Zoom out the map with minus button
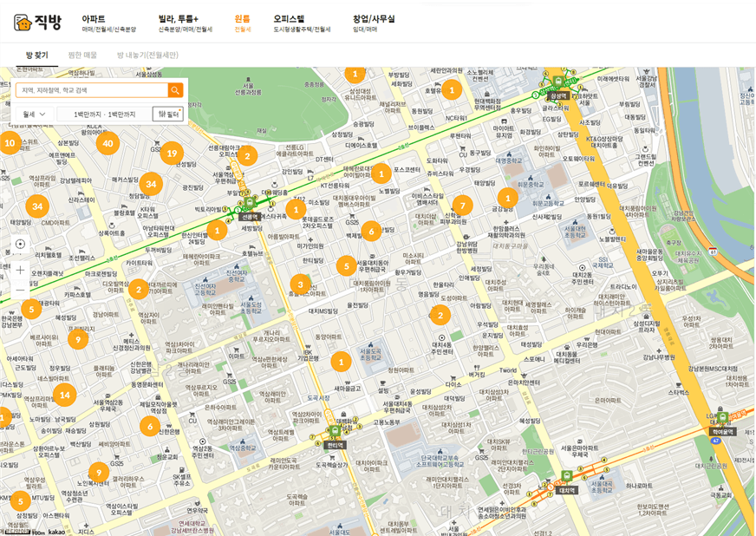The image size is (756, 536). (20, 291)
